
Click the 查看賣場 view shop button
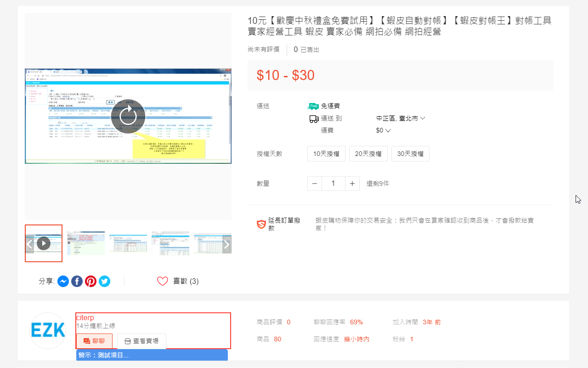(x=141, y=341)
